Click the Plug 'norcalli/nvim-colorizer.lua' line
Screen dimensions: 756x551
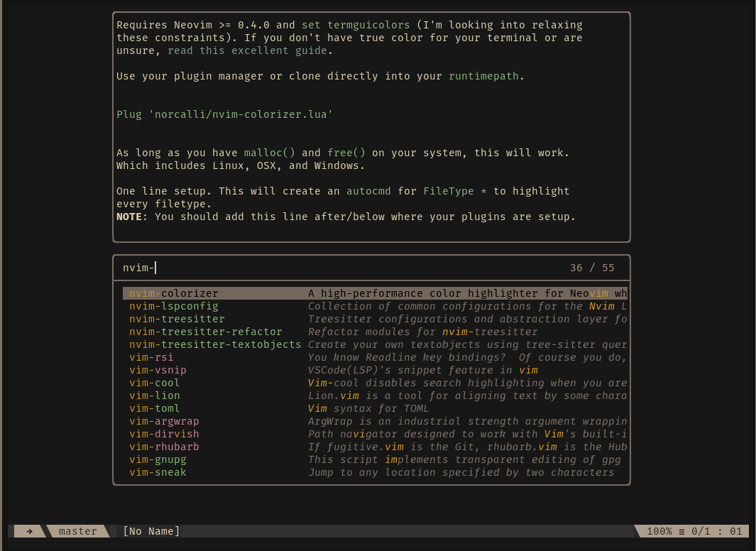pyautogui.click(x=225, y=114)
